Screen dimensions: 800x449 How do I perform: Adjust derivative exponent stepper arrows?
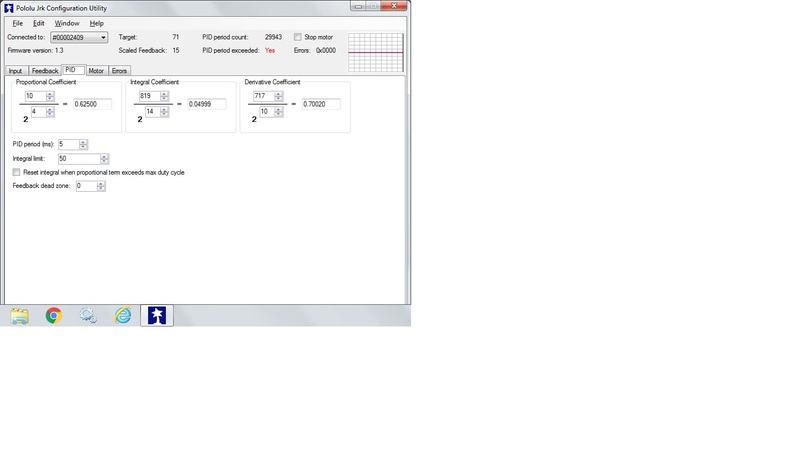pos(279,112)
